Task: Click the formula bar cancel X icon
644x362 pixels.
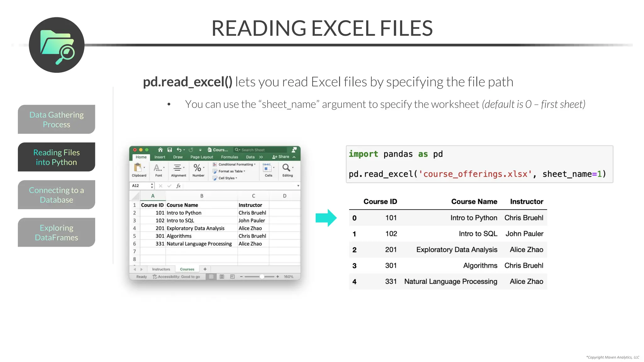Action: coord(161,186)
